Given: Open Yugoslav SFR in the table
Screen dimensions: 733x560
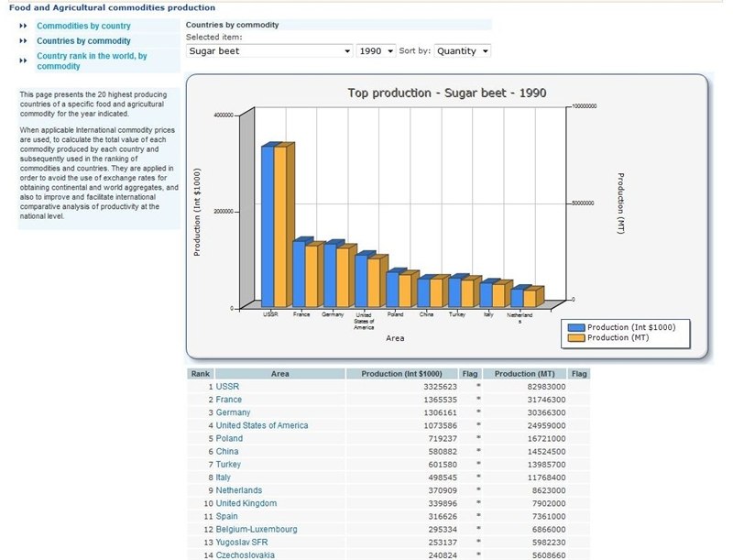Looking at the screenshot, I should pyautogui.click(x=242, y=543).
